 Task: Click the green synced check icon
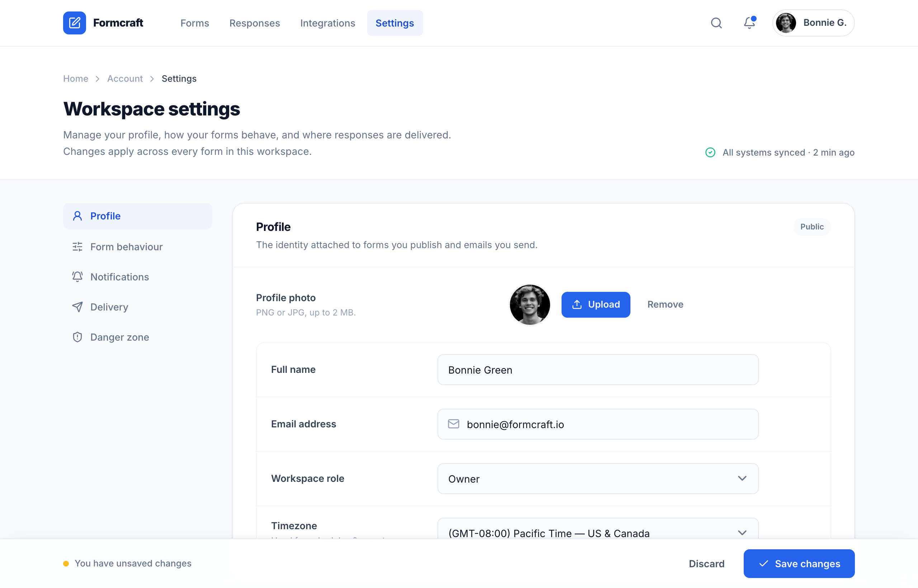click(710, 152)
